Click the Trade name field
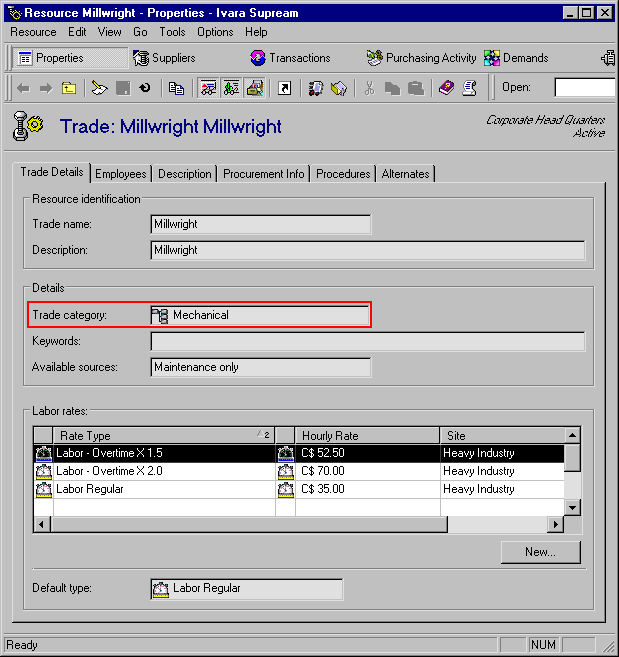Viewport: 619px width, 657px height. [261, 224]
